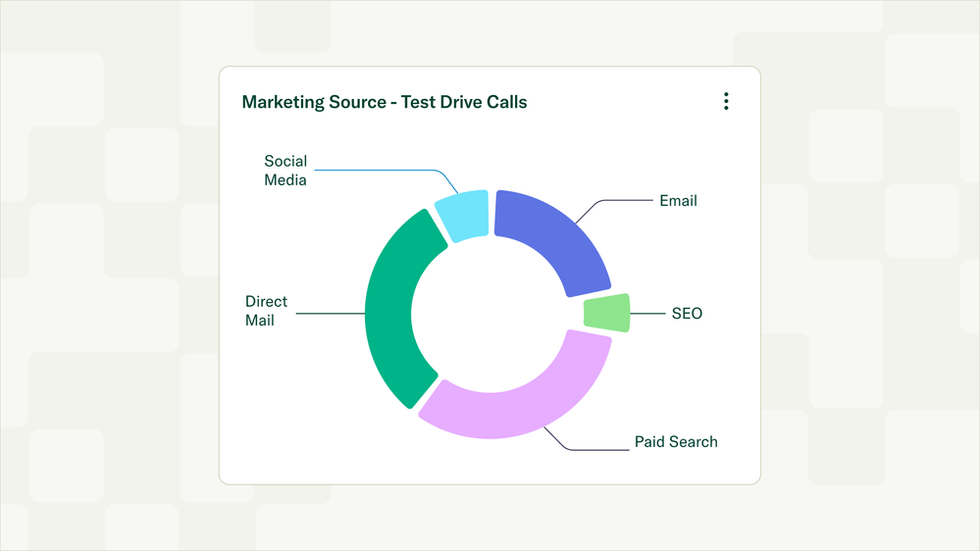The height and width of the screenshot is (551, 980).
Task: Click the Marketing Source chart title
Action: (x=385, y=102)
